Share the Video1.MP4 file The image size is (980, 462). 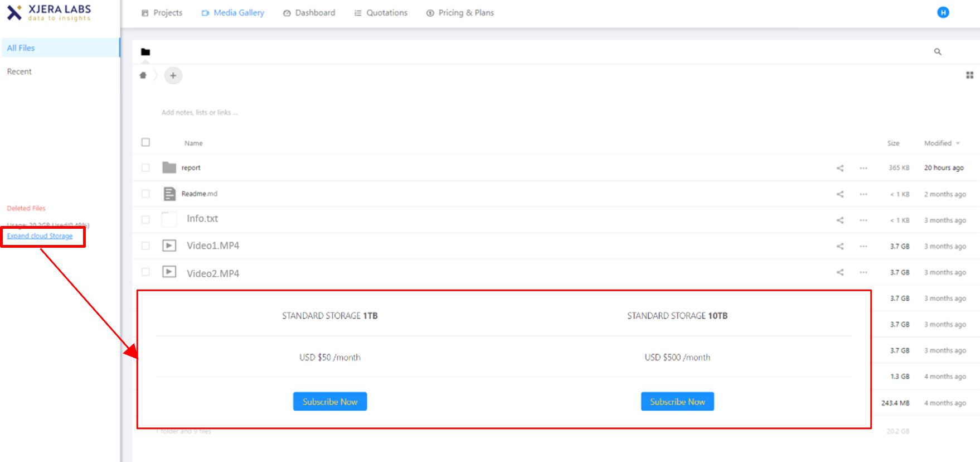tap(840, 246)
